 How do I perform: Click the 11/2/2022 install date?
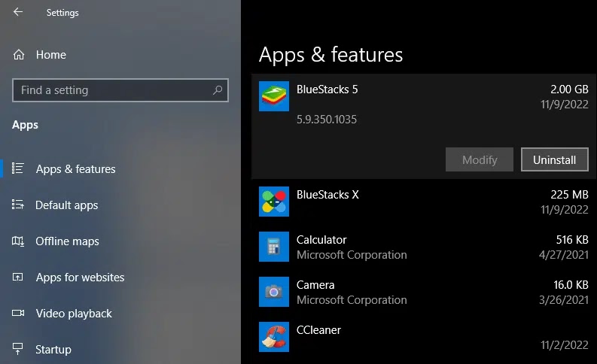click(x=565, y=345)
